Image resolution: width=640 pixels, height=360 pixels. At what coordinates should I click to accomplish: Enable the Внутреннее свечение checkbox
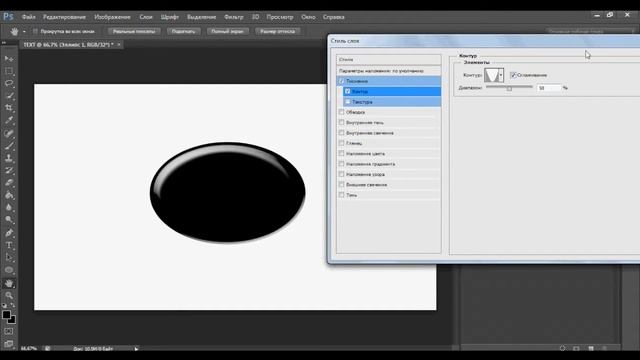click(342, 133)
